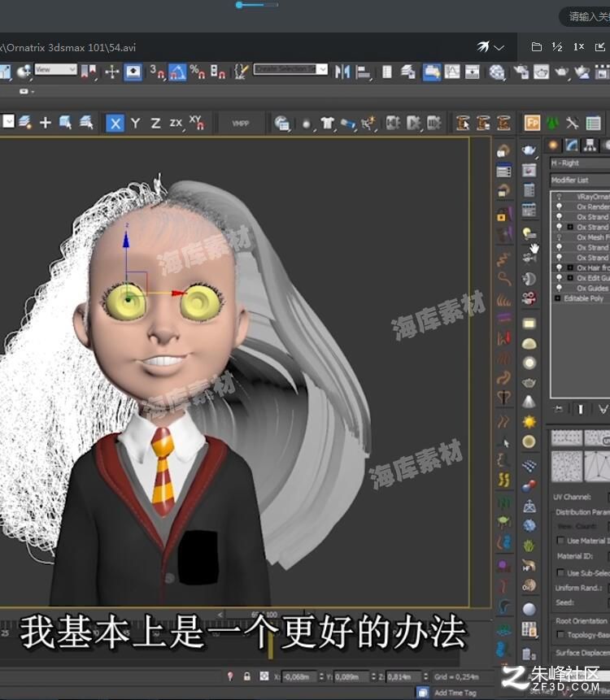Click the Z coordinate field
The height and width of the screenshot is (700, 610).
tap(403, 677)
